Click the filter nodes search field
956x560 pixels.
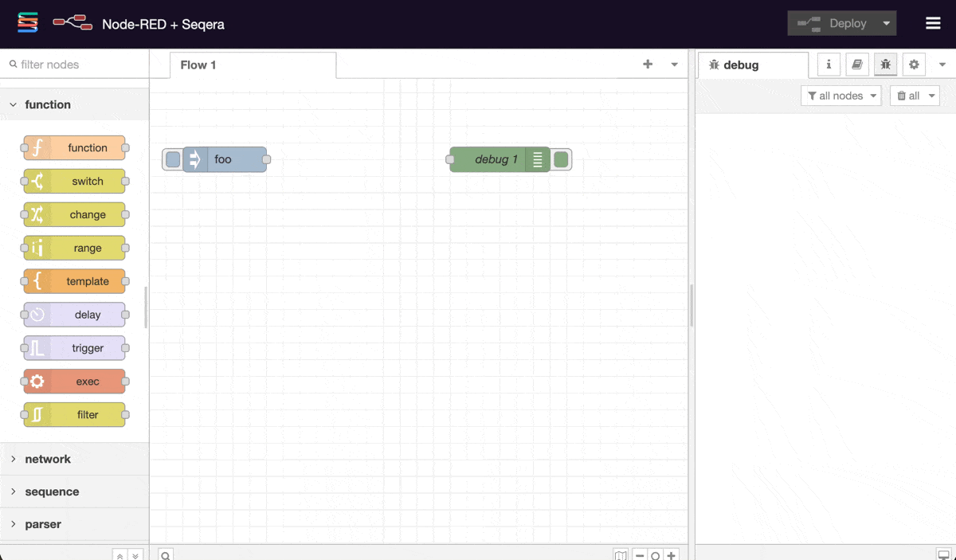pyautogui.click(x=72, y=64)
